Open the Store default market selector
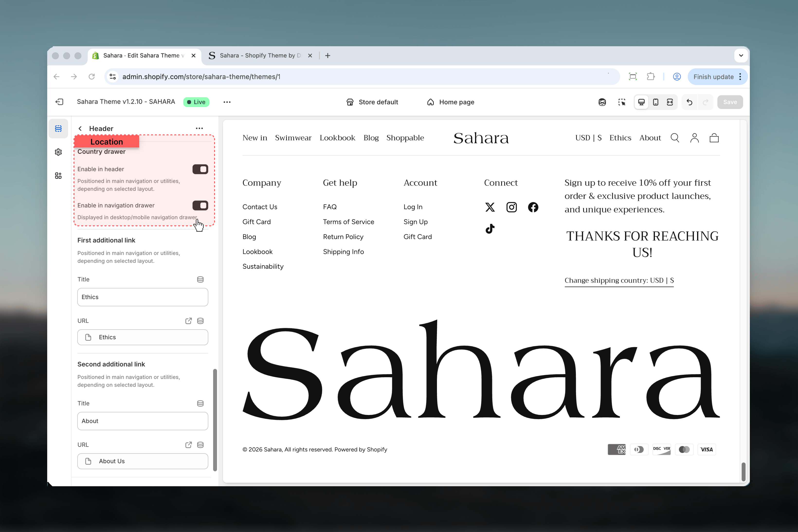Screen dimensions: 798x532 pos(372,102)
